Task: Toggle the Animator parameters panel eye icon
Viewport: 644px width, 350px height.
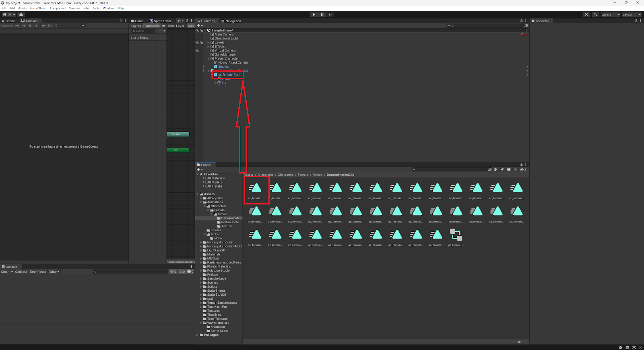Action: [x=164, y=26]
